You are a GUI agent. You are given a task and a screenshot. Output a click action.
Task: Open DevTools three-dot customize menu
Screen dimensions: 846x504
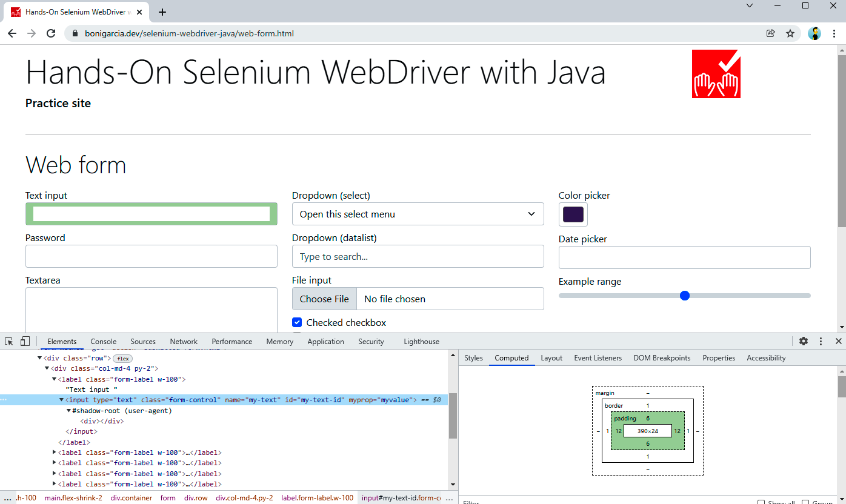[x=821, y=342]
